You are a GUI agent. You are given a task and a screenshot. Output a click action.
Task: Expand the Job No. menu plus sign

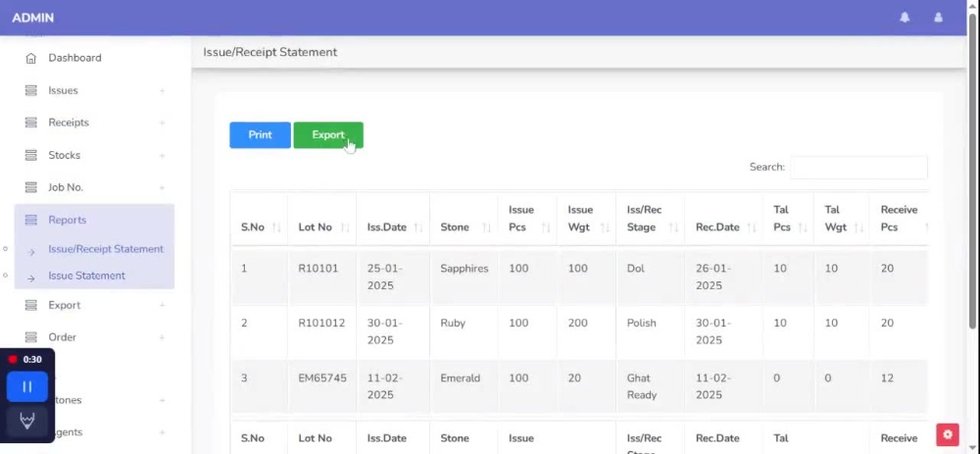coord(162,188)
